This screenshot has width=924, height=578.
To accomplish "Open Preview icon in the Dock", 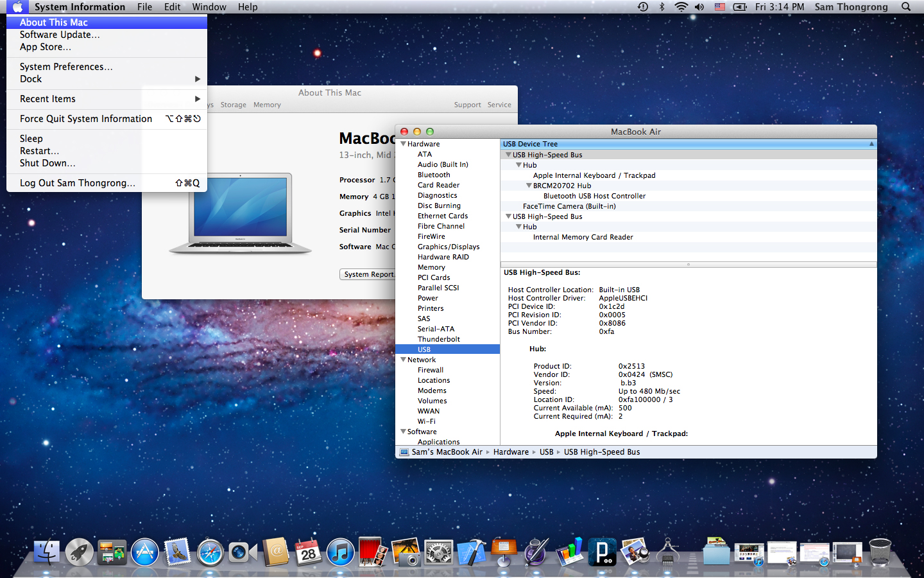I will pos(635,552).
